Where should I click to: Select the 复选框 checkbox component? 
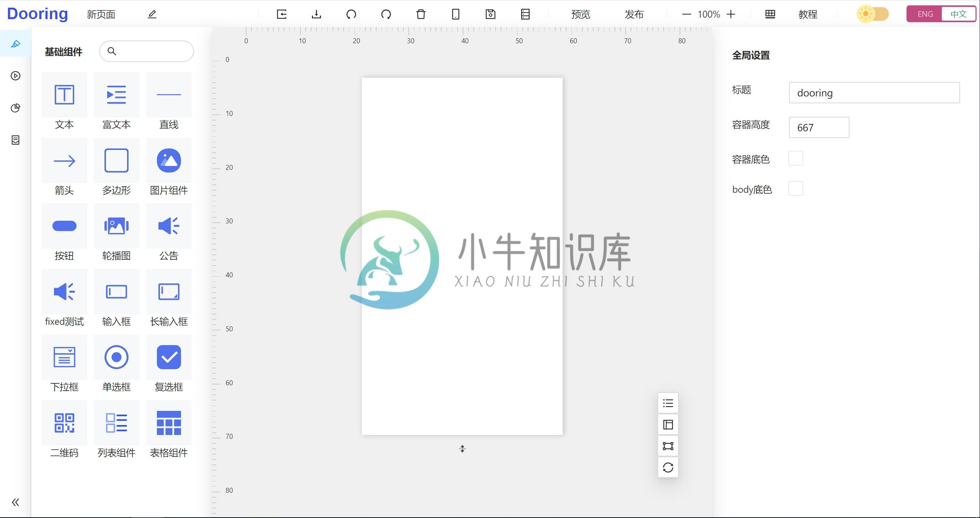(x=169, y=363)
